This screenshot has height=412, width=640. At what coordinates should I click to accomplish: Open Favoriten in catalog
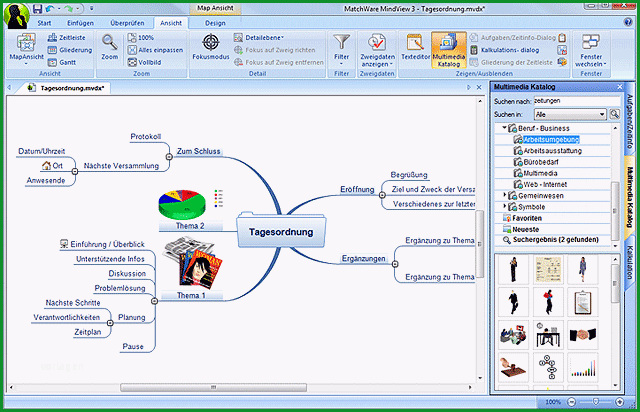(527, 218)
